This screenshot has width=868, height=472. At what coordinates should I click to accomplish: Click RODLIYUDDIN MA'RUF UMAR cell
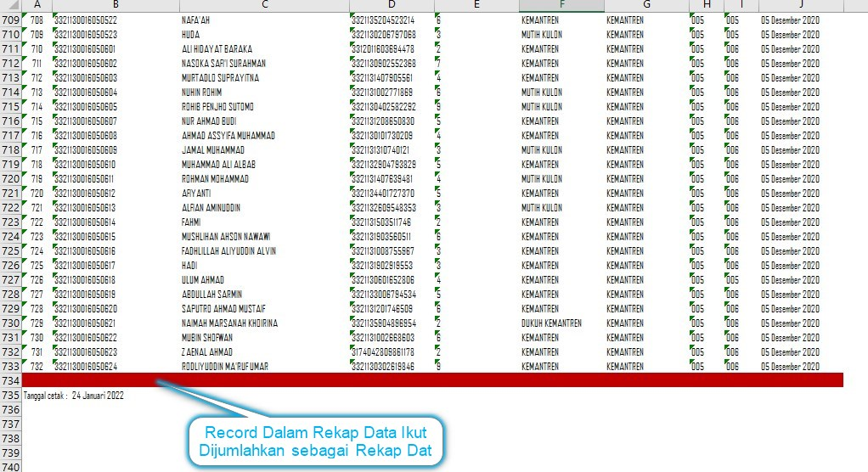(x=265, y=367)
